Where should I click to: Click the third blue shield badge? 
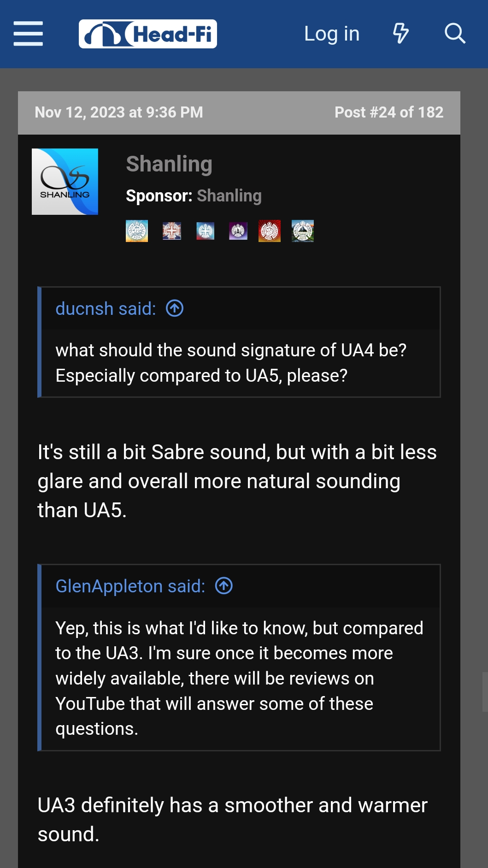205,231
